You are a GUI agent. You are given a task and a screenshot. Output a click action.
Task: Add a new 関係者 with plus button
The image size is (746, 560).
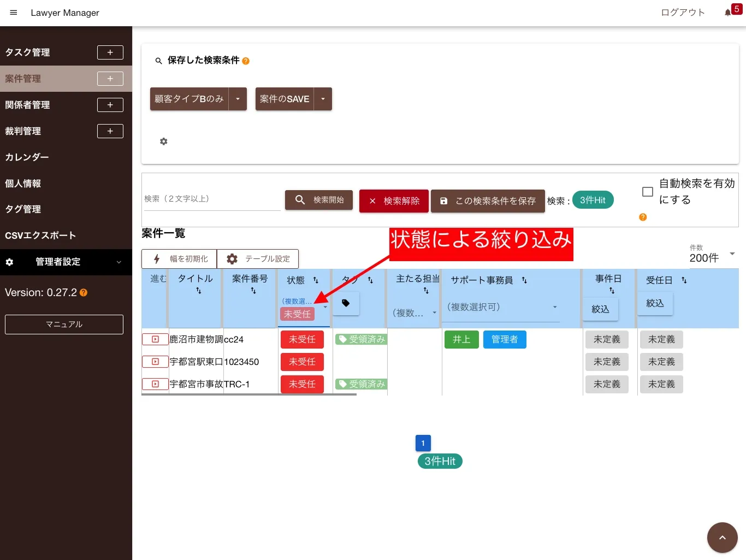[110, 105]
